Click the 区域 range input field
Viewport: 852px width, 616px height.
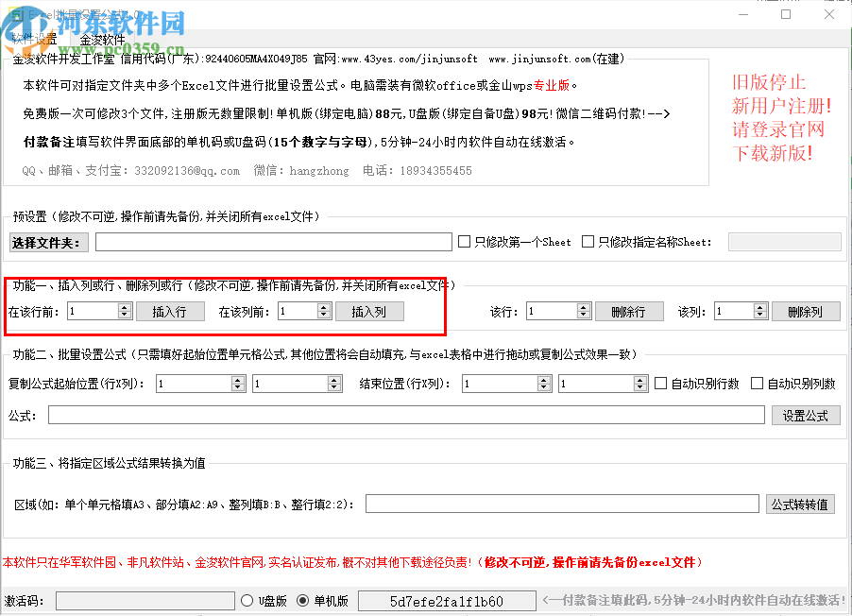click(x=562, y=504)
